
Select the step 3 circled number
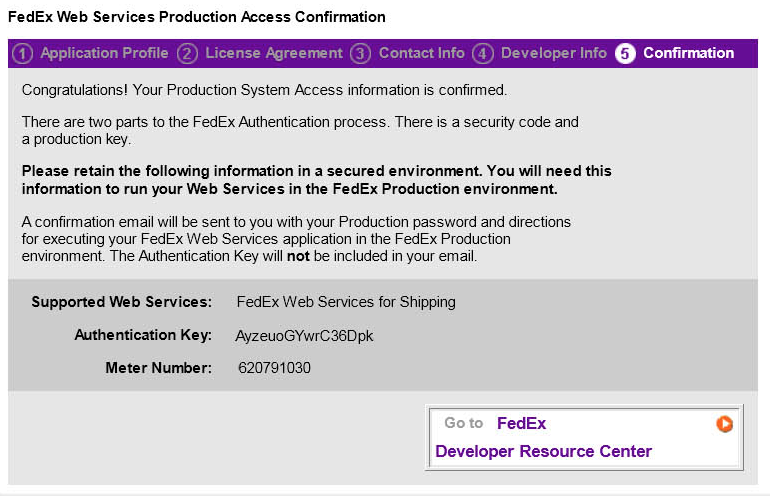360,53
